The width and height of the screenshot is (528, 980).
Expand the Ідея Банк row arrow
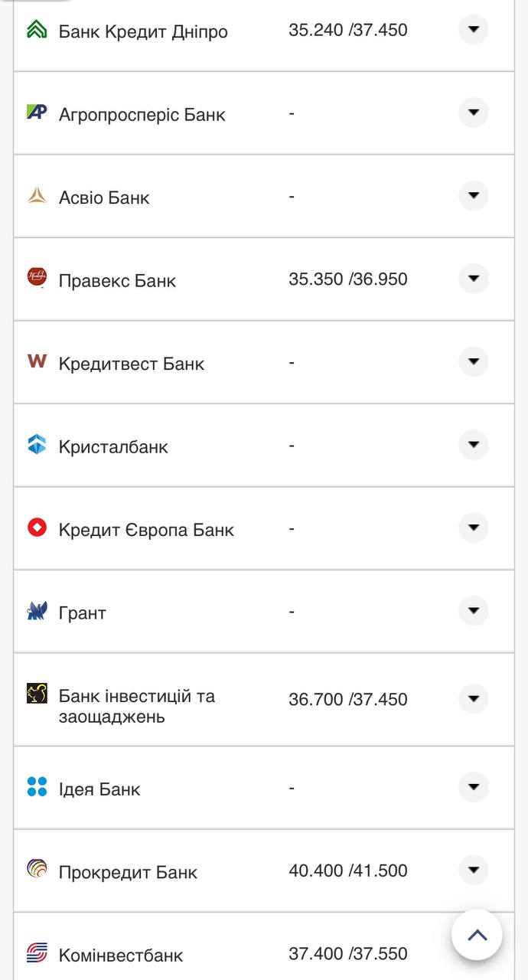[473, 787]
